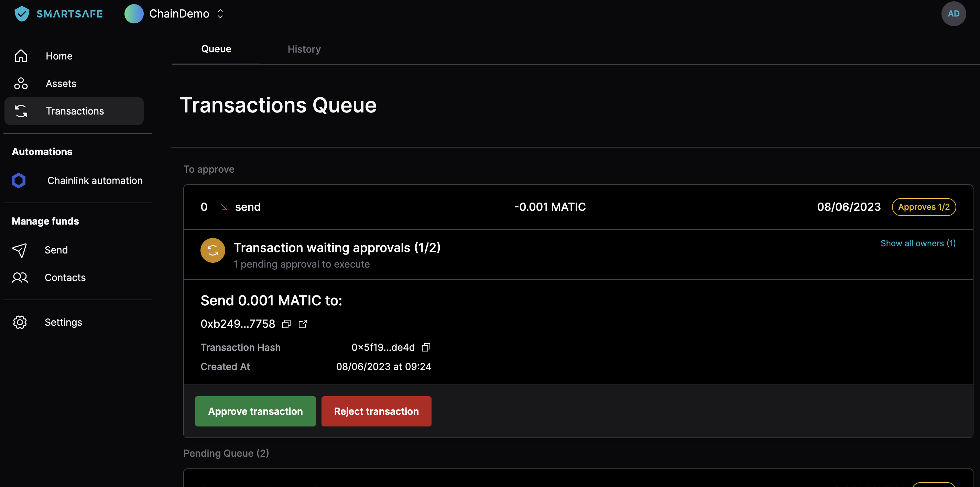Screen dimensions: 980x487
Task: Open the Settings gear
Action: point(20,322)
